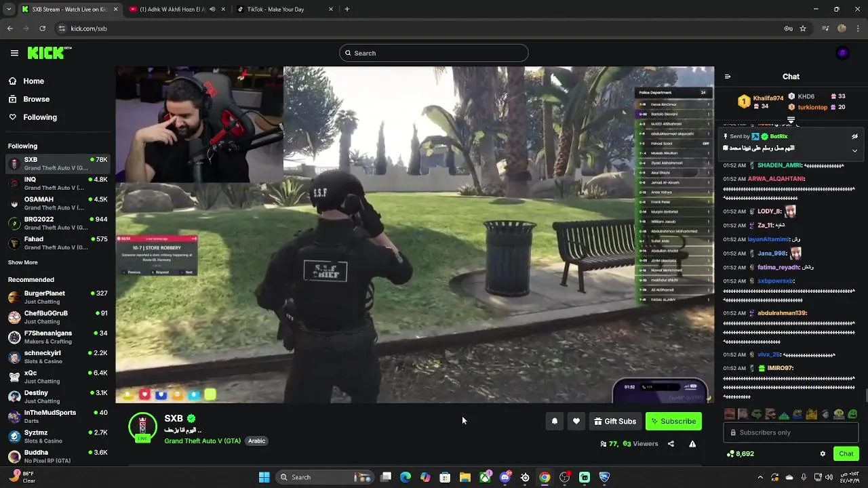Open INQ channel in Following list
Image resolution: width=868 pixels, height=488 pixels.
click(58, 183)
